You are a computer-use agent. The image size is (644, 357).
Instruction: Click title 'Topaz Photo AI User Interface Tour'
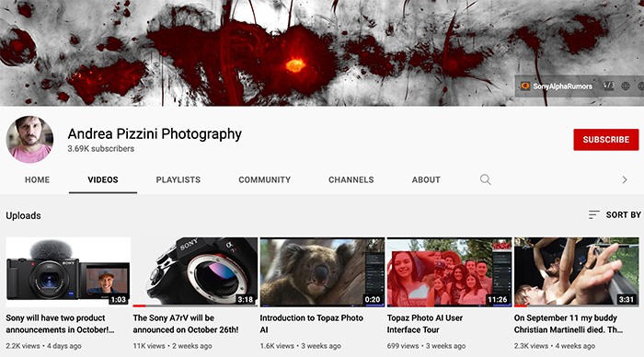tap(425, 324)
